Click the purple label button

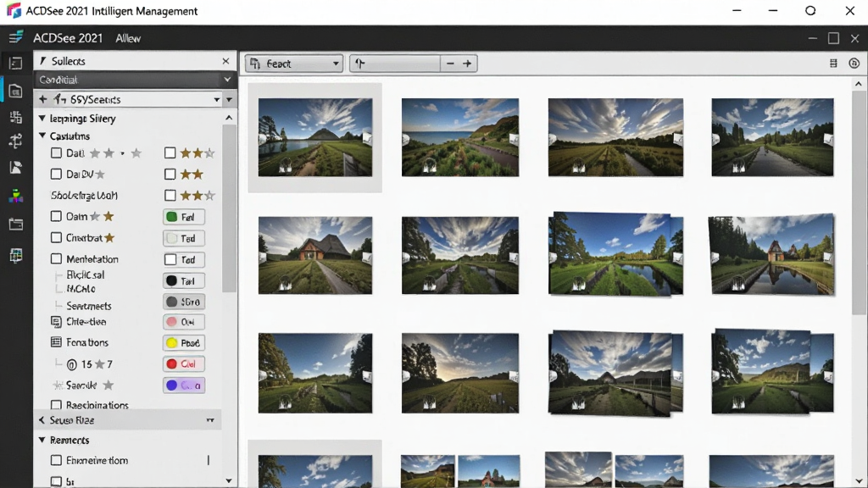184,385
